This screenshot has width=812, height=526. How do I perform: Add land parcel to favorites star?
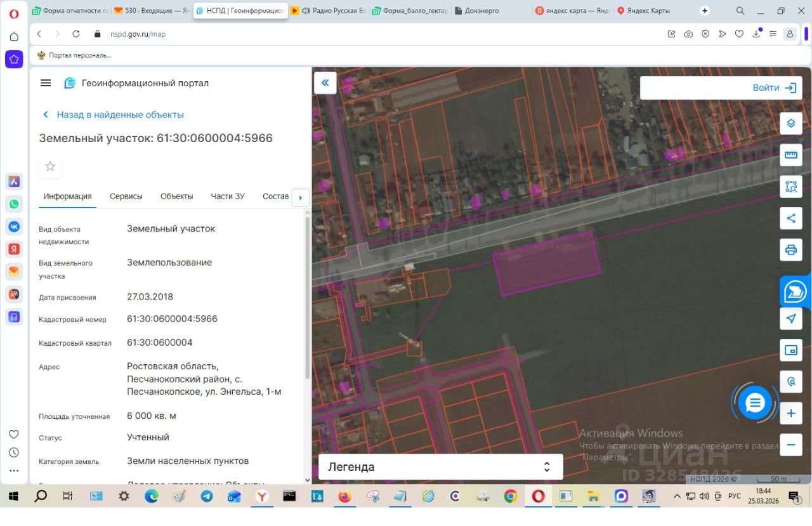[x=50, y=166]
